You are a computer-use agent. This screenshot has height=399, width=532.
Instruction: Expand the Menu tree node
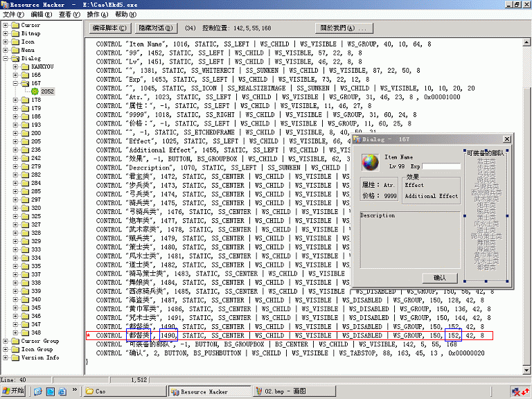[6, 50]
